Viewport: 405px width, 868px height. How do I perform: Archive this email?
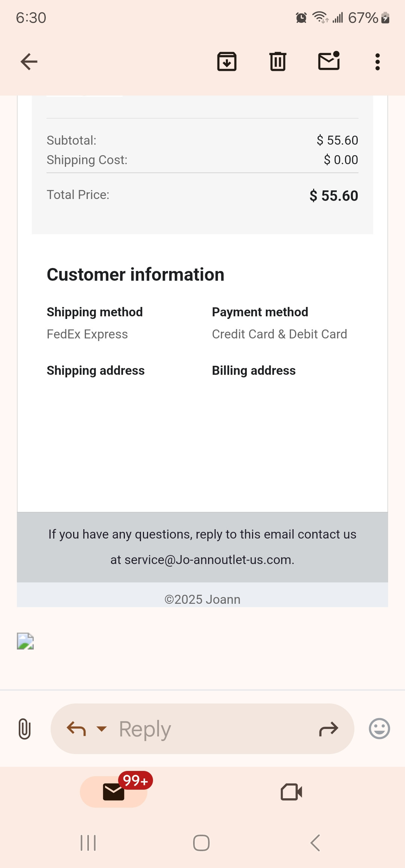coord(227,62)
